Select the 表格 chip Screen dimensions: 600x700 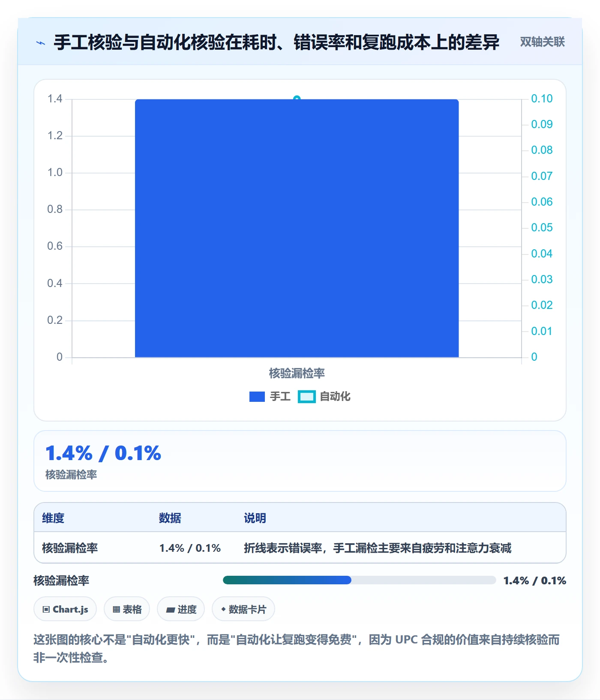point(127,609)
